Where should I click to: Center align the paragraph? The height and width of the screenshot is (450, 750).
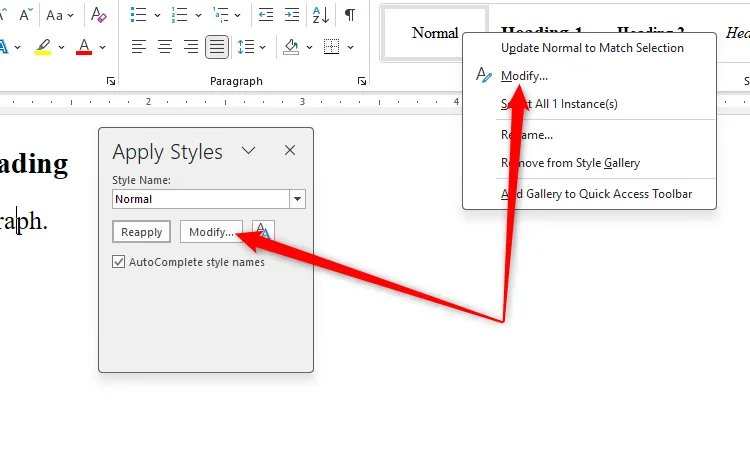164,47
